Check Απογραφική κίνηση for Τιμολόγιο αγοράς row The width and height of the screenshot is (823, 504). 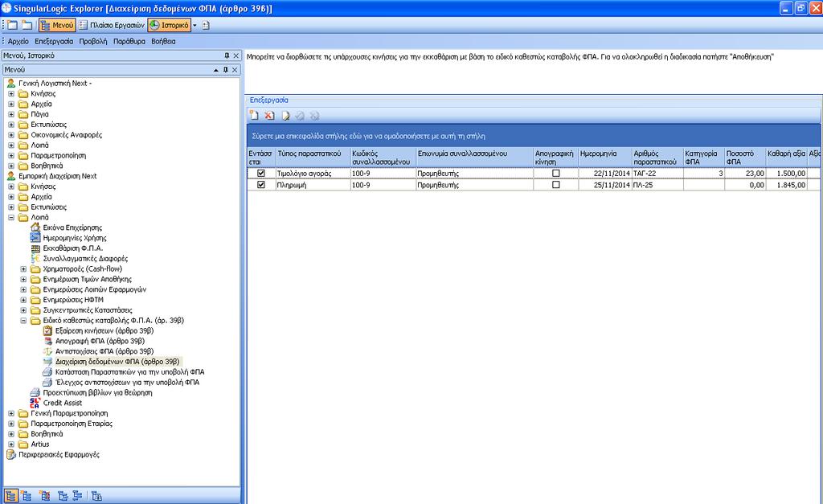click(556, 174)
